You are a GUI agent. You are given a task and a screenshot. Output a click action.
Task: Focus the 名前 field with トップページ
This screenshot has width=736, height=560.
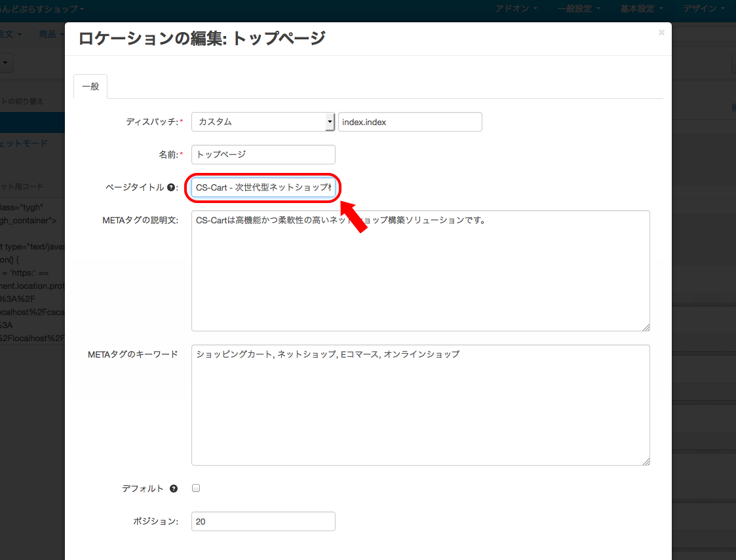coord(263,155)
